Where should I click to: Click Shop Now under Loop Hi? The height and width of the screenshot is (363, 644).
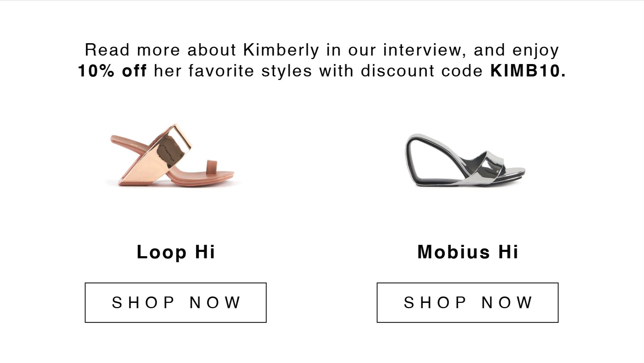point(176,302)
